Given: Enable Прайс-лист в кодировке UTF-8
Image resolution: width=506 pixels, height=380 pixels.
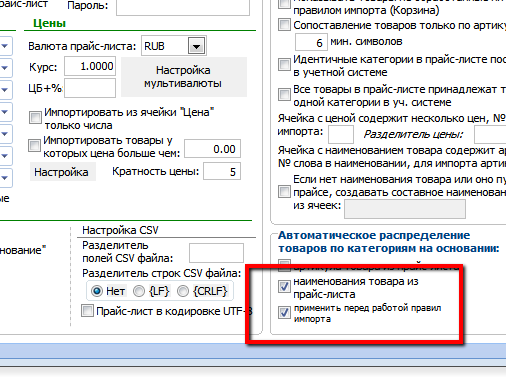Looking at the screenshot, I should 87,311.
